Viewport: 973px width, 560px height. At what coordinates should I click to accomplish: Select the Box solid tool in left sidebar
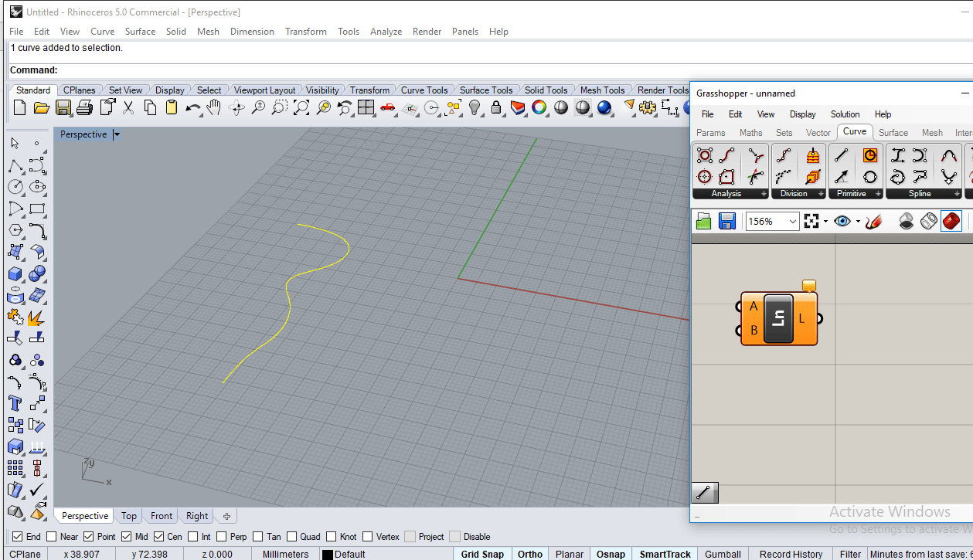coord(15,273)
